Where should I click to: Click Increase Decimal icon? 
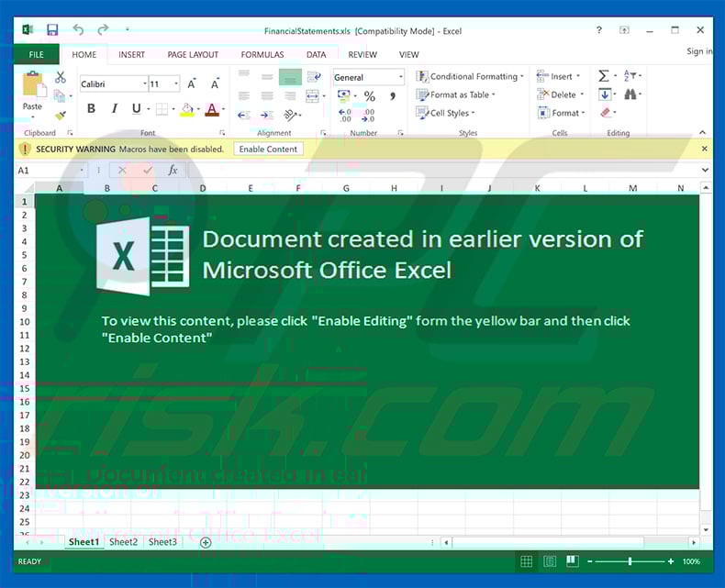(345, 115)
